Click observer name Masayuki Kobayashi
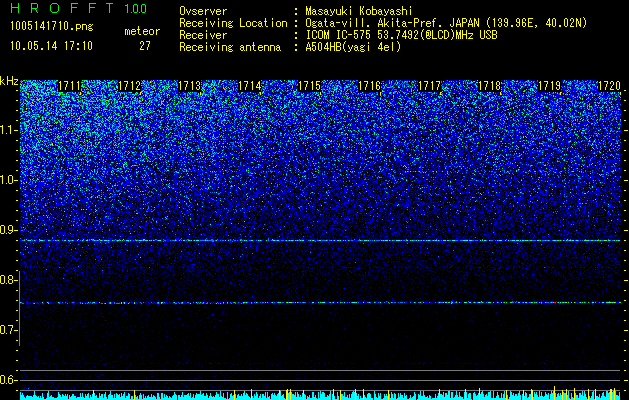 point(359,11)
